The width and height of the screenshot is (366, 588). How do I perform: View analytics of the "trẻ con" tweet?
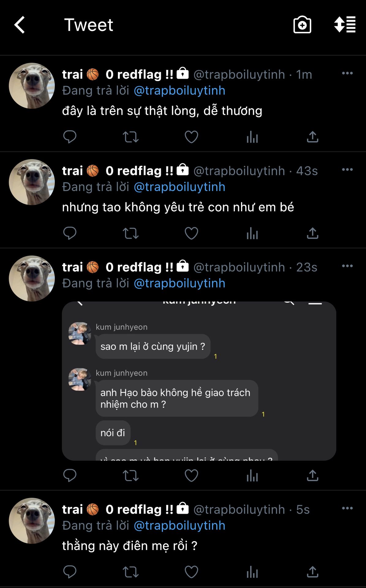coord(252,233)
